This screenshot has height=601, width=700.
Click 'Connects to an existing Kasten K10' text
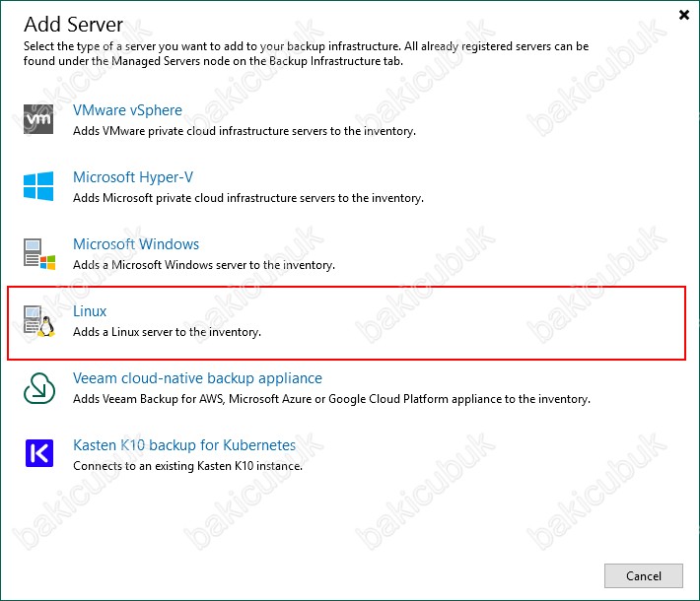188,466
